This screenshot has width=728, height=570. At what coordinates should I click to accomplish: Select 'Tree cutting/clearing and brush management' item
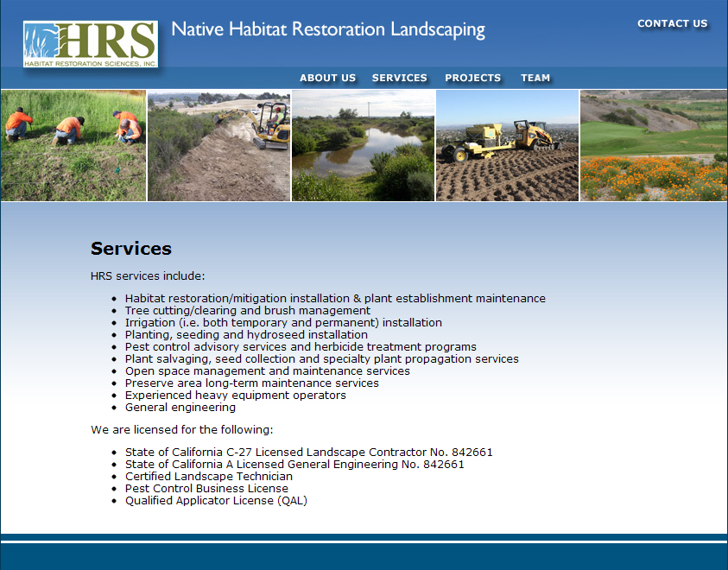pos(248,310)
